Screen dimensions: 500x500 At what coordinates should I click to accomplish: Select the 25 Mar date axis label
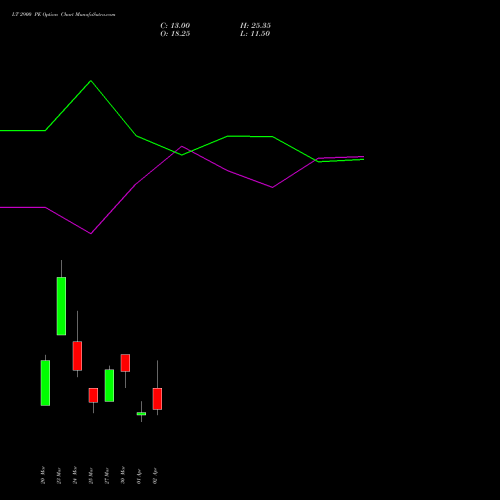click(x=91, y=476)
